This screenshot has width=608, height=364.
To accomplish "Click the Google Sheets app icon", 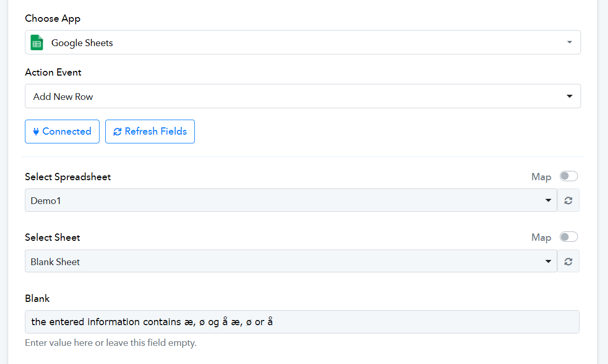I will tap(37, 42).
